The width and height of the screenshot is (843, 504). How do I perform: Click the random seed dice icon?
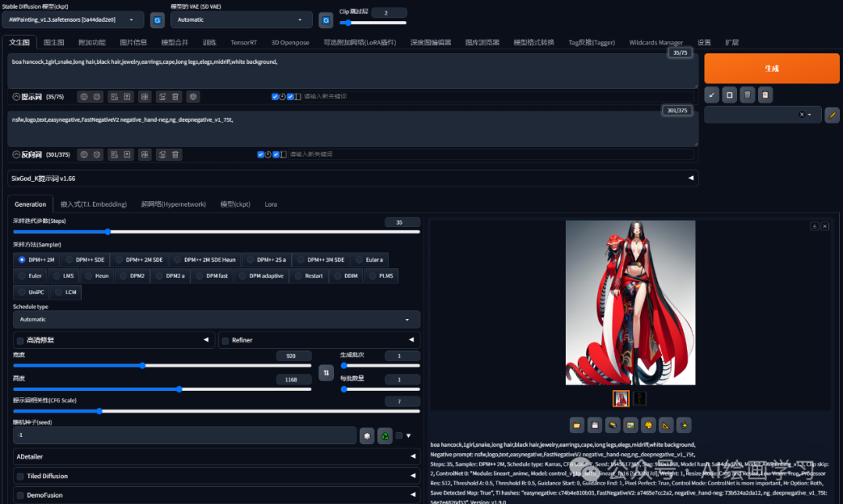[366, 435]
